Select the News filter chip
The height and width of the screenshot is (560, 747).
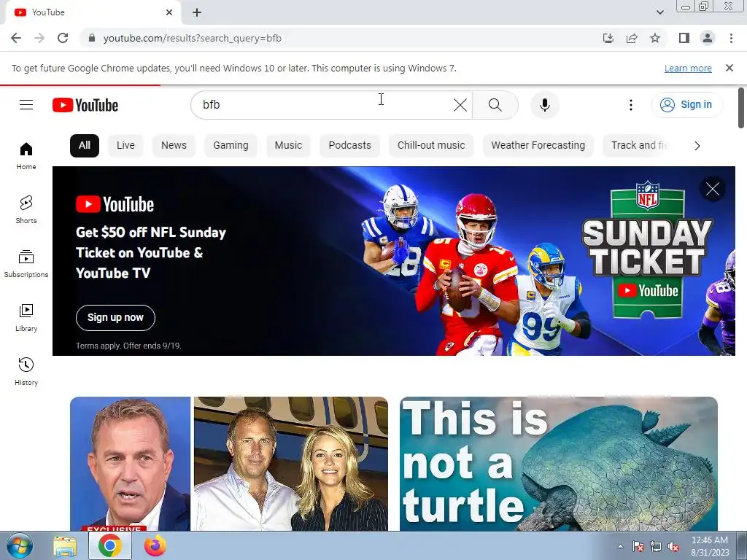[x=174, y=145]
